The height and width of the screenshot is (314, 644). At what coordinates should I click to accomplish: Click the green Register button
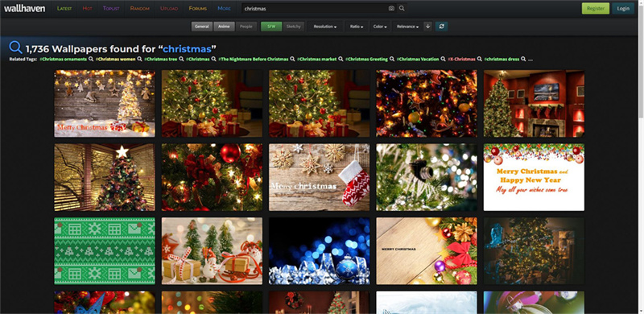click(x=595, y=8)
